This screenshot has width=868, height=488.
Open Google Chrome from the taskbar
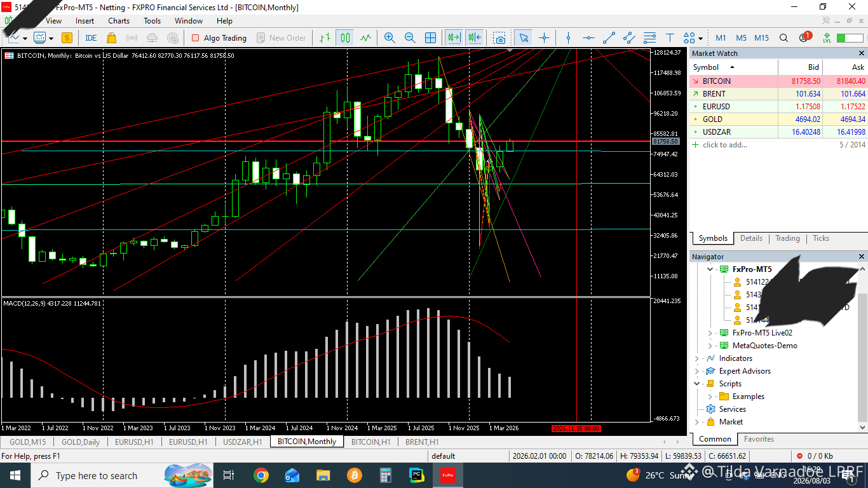261,475
